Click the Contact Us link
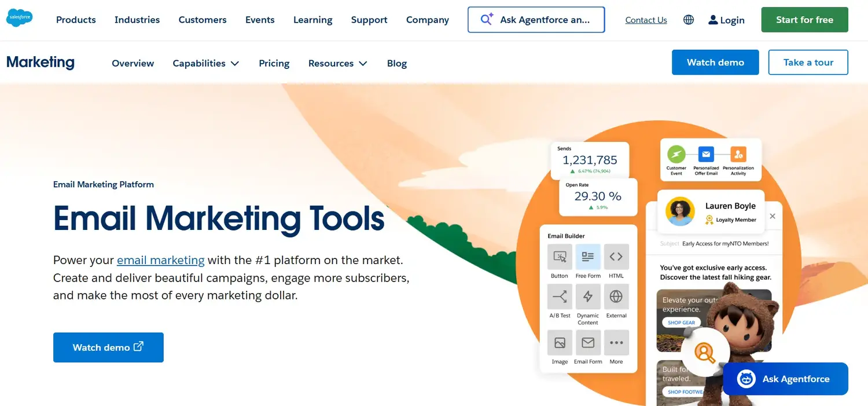The height and width of the screenshot is (406, 868). 646,20
